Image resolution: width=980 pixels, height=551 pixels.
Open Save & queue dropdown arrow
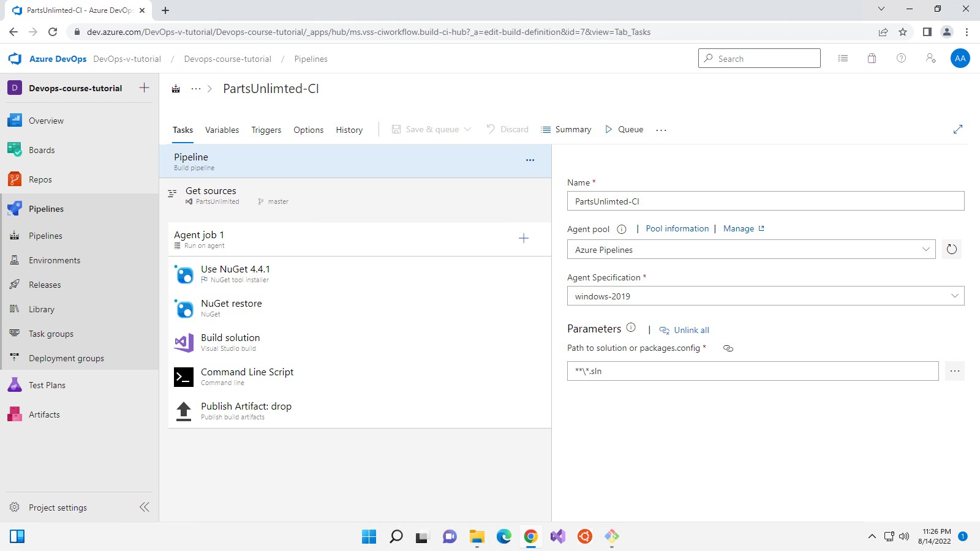tap(467, 129)
